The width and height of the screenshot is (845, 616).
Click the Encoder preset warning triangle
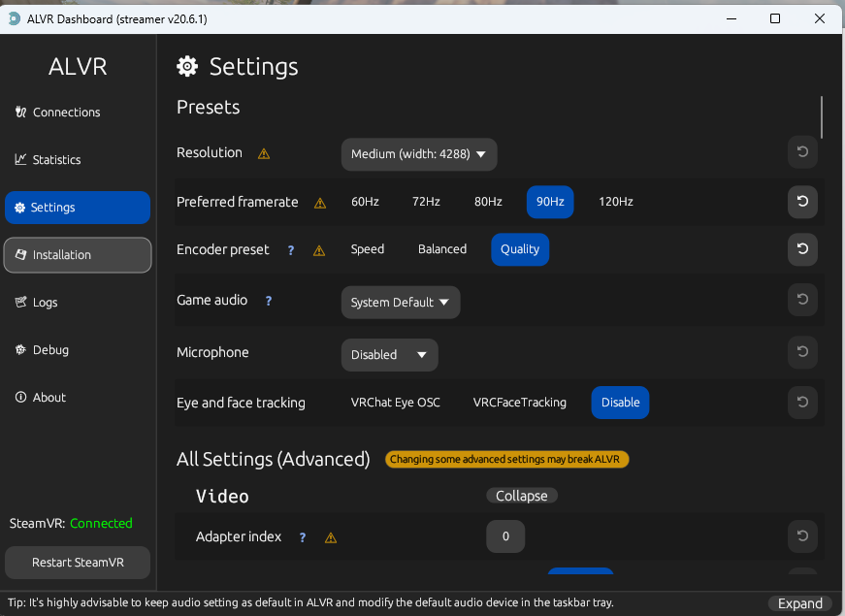point(319,250)
